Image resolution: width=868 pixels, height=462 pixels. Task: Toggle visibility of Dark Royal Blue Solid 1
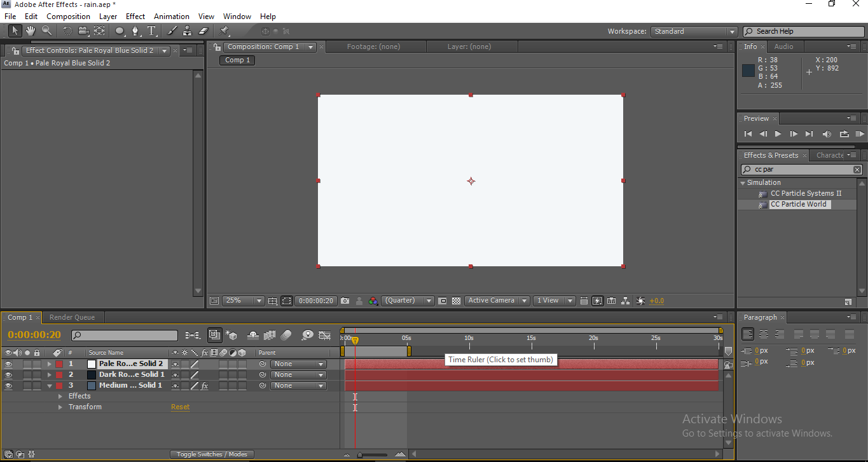[8, 375]
